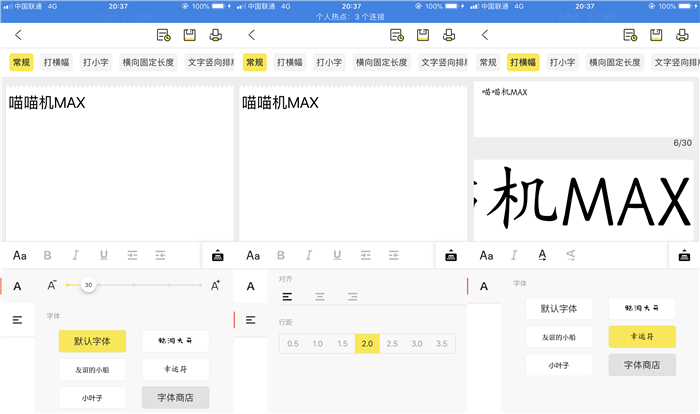Toggle italic I on middle screen
Viewport: 700px width, 414px height.
point(308,255)
